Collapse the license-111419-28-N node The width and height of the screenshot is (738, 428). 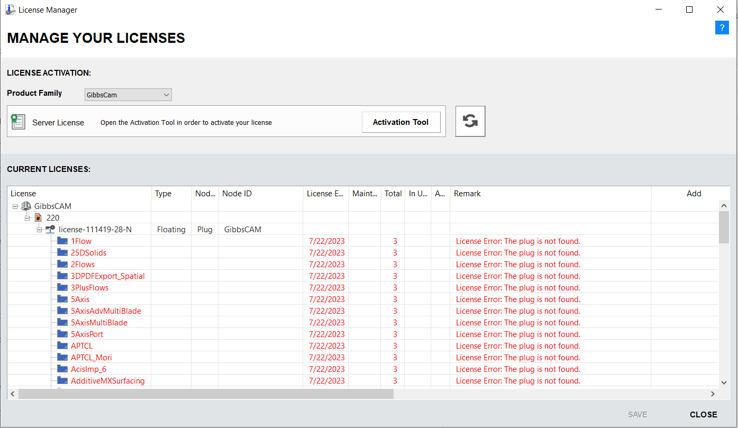(x=39, y=229)
